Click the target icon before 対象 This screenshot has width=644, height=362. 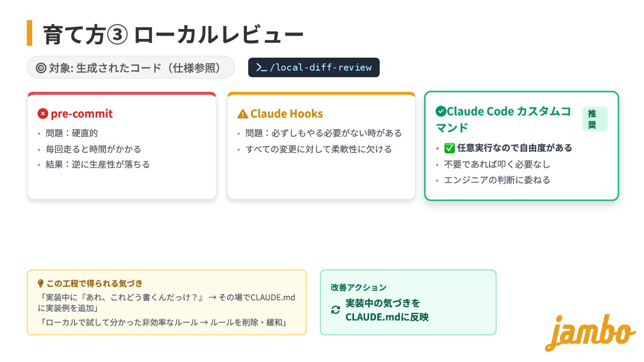(41, 68)
